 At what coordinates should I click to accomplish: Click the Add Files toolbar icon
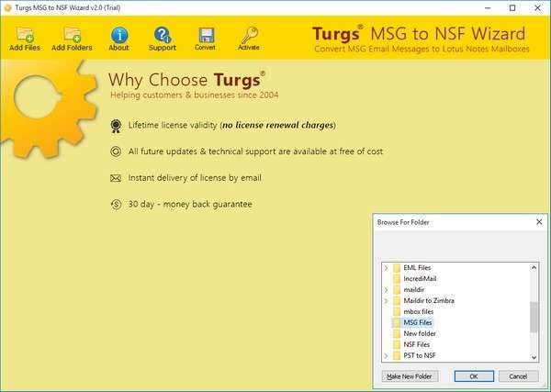[25, 34]
